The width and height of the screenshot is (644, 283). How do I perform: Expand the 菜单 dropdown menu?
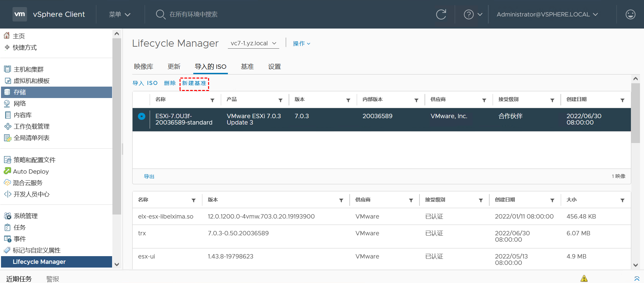(119, 14)
